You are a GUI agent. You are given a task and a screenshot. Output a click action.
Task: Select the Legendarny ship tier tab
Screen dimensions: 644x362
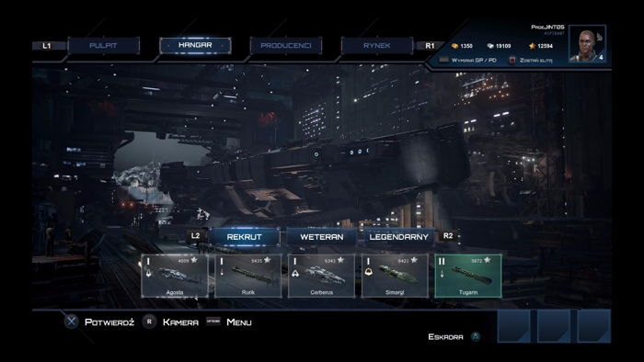coord(398,236)
